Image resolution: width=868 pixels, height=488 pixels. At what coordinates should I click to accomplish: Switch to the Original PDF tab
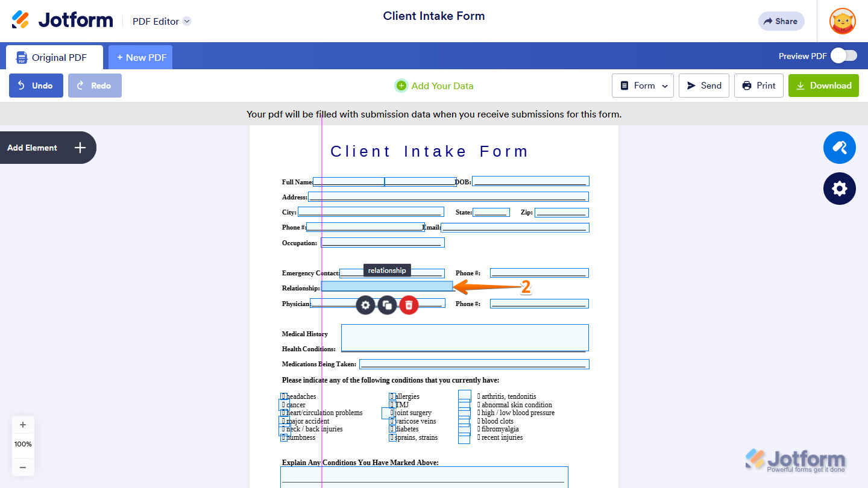tap(54, 57)
